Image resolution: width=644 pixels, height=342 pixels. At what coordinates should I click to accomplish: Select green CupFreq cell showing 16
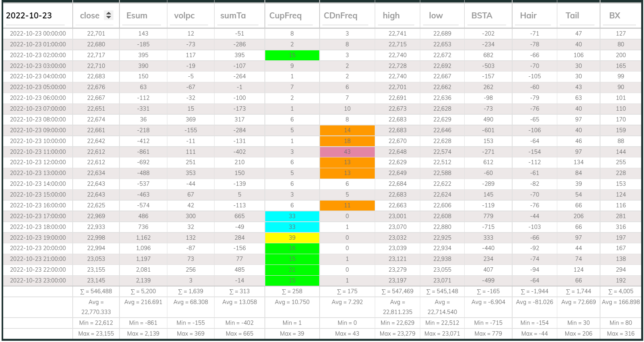pyautogui.click(x=292, y=248)
